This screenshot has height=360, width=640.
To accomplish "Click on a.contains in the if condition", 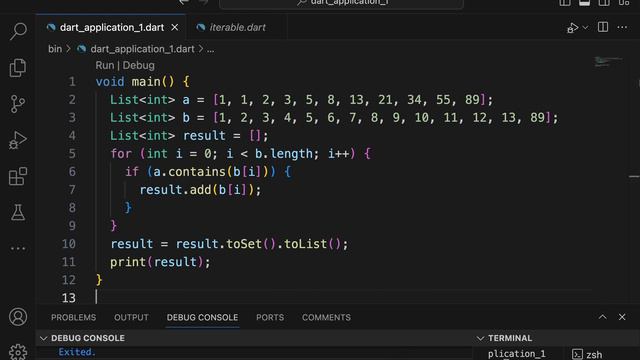I will pos(189,172).
